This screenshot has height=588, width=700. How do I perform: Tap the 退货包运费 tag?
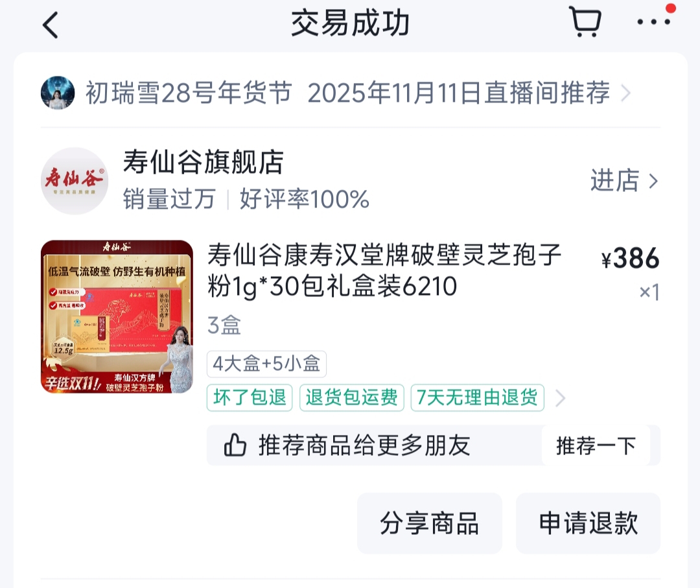click(352, 397)
